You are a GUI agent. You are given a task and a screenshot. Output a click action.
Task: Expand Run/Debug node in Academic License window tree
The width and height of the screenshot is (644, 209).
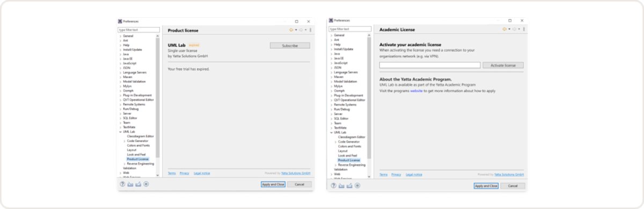pos(331,109)
